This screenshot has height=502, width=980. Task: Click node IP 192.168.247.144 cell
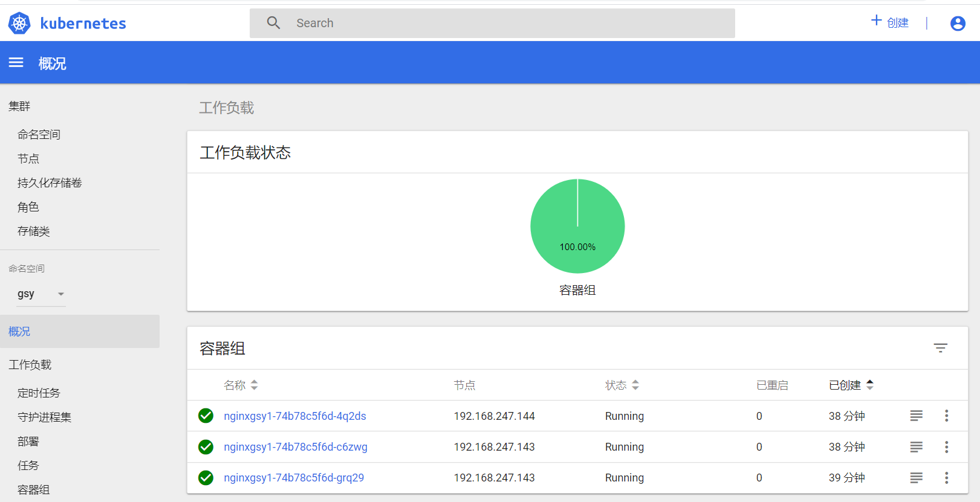tap(495, 416)
